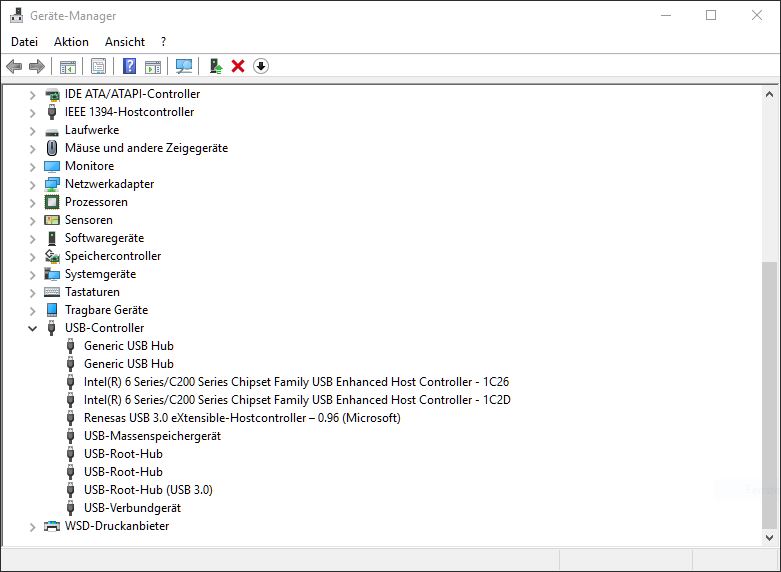Open the Datei menu
The width and height of the screenshot is (781, 572).
(x=24, y=42)
